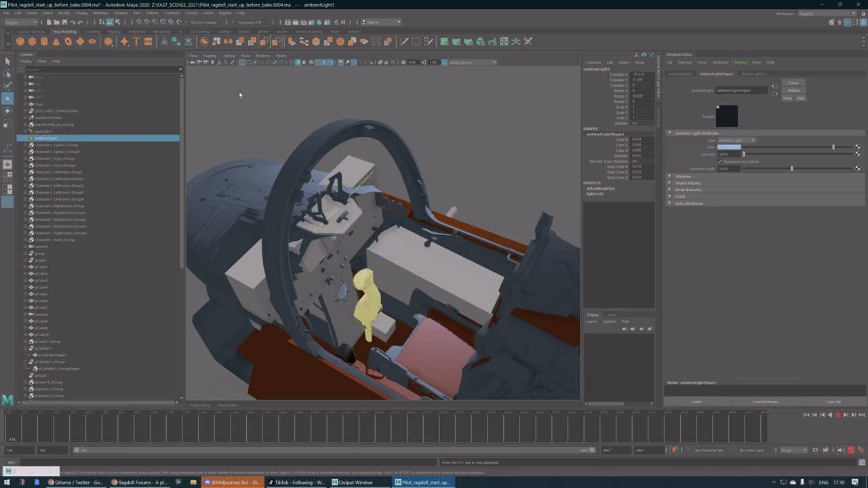The image size is (868, 488).
Task: Open the light Type dropdown
Action: [x=736, y=140]
